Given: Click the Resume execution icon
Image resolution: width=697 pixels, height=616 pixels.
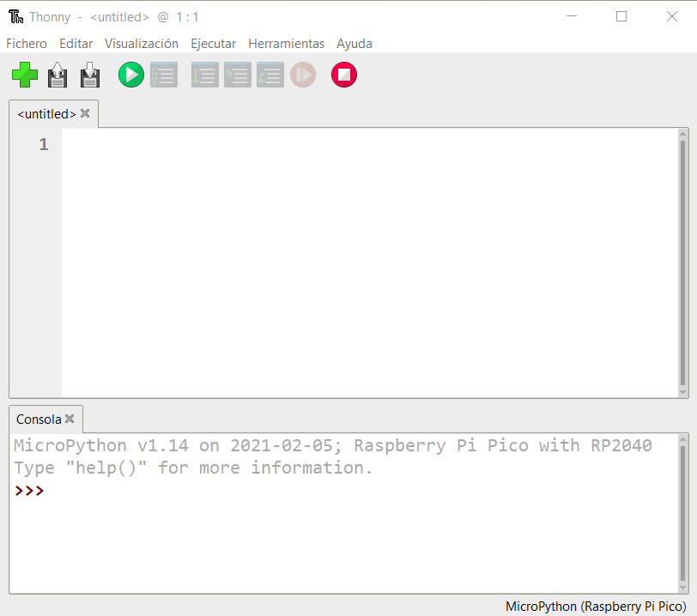Looking at the screenshot, I should pos(303,75).
